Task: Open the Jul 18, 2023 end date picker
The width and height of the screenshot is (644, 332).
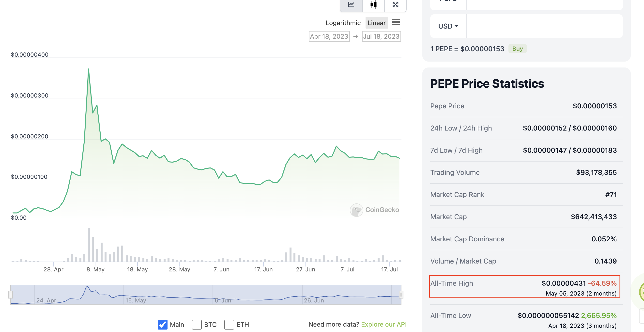Action: [x=381, y=36]
